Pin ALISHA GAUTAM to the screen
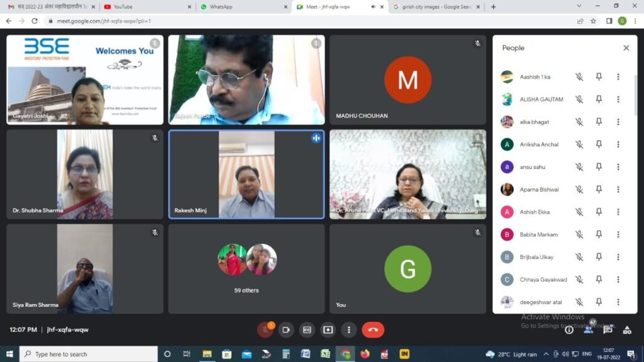644x362 pixels. 599,99
